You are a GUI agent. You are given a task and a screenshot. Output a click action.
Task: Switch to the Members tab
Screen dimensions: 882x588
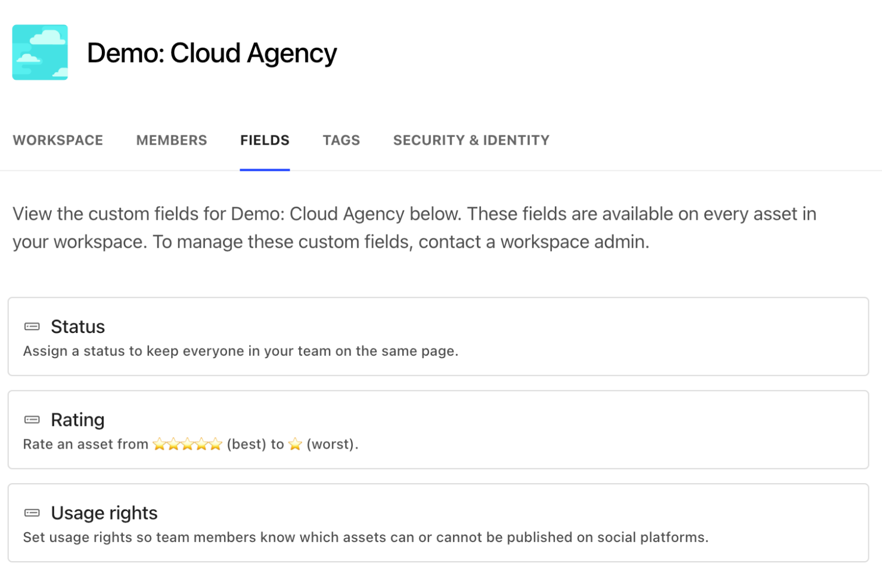click(172, 141)
